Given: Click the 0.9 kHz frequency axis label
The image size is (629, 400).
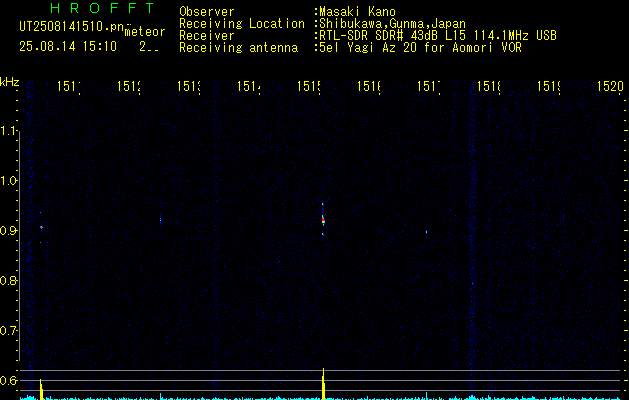Looking at the screenshot, I should pos(9,231).
